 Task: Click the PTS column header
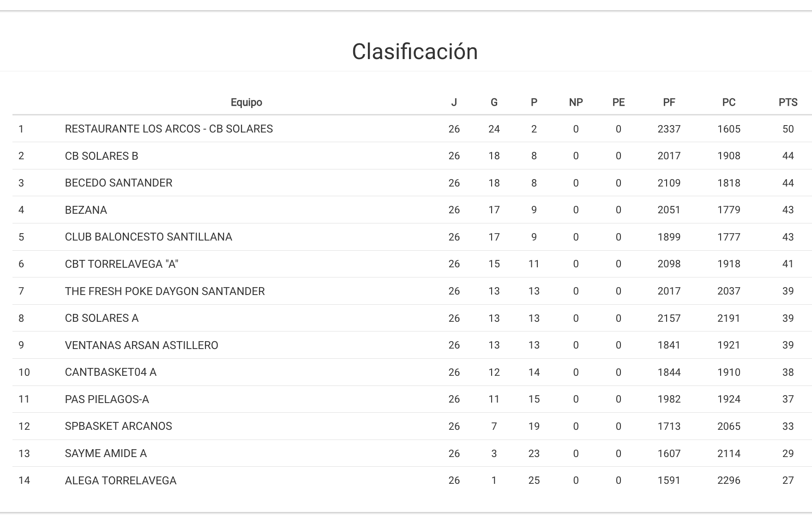tap(788, 102)
